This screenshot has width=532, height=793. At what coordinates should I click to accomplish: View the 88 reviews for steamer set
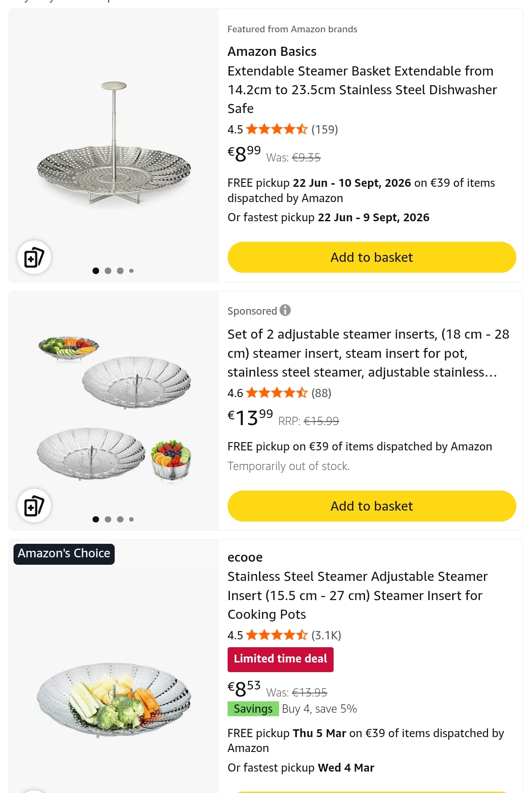[x=321, y=393]
